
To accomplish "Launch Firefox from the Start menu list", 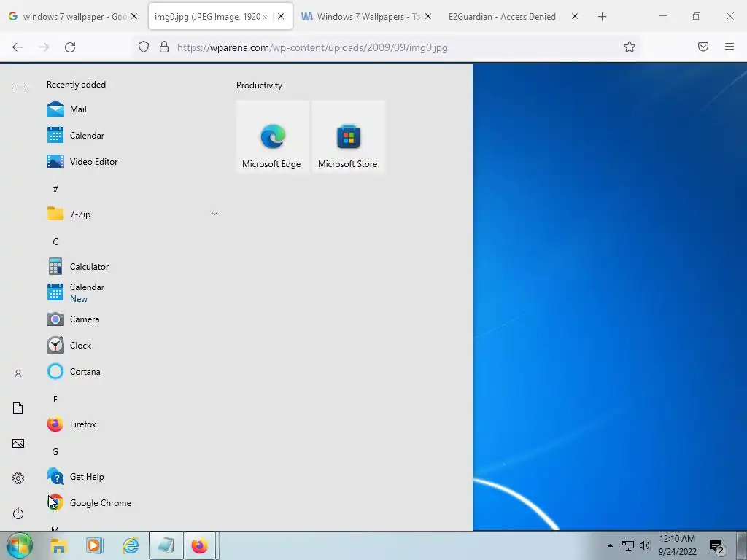I will coord(133,424).
